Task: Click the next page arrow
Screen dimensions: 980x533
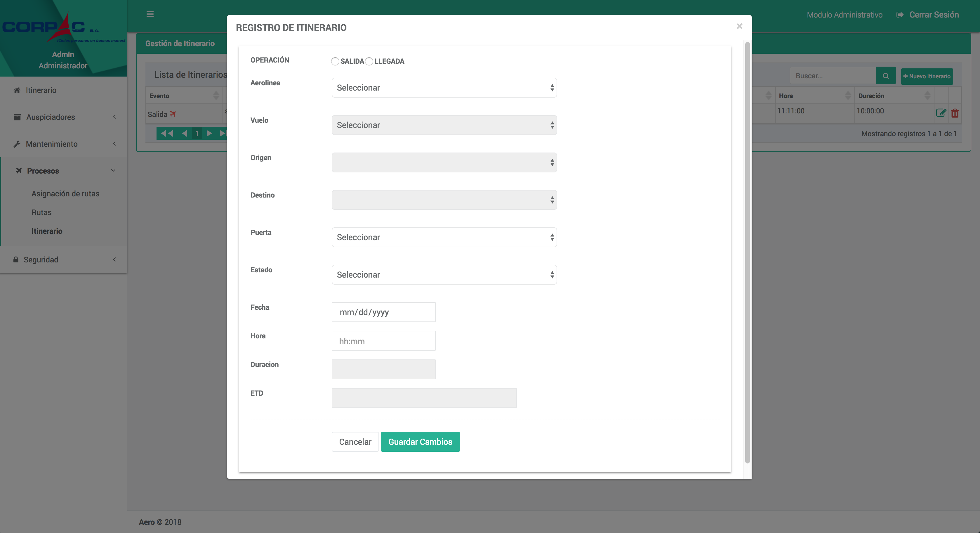Action: tap(209, 133)
